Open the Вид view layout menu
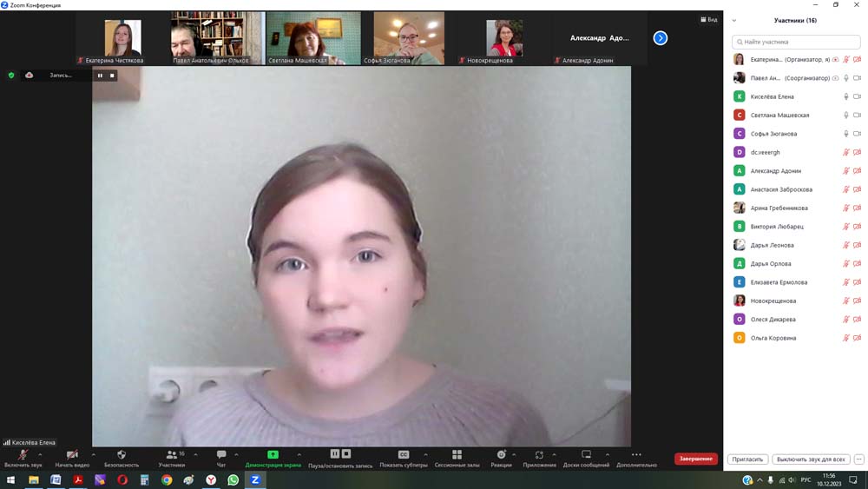This screenshot has width=868, height=489. tap(708, 19)
